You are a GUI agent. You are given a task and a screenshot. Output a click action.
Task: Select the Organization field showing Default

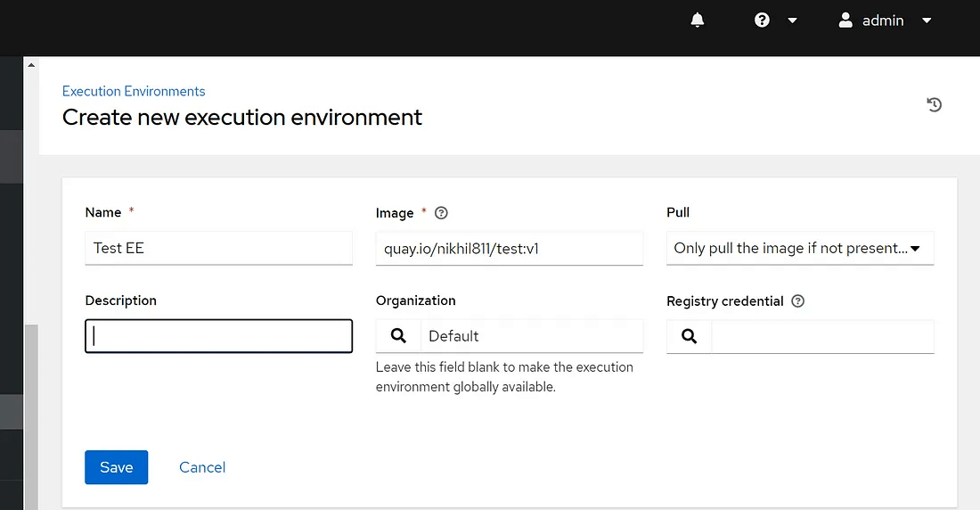click(531, 336)
